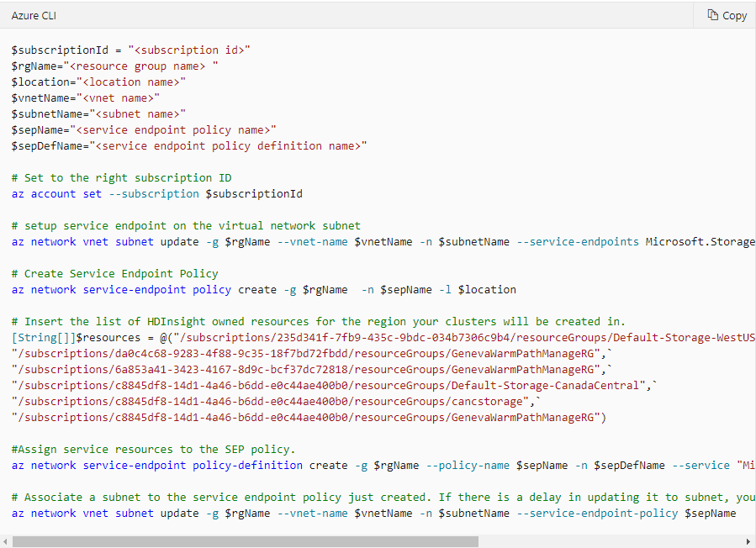Click the da0c4c68 GenevaWarmPathManageRG subscription line

click(x=311, y=353)
